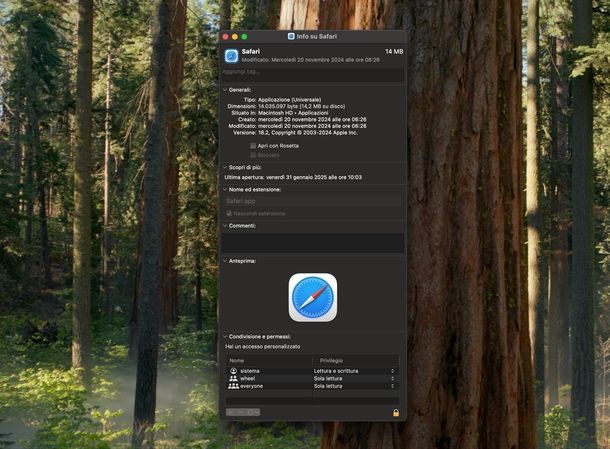Viewport: 610px width, 449px height.
Task: Click the Dimensioni byte value
Action: tap(301, 106)
